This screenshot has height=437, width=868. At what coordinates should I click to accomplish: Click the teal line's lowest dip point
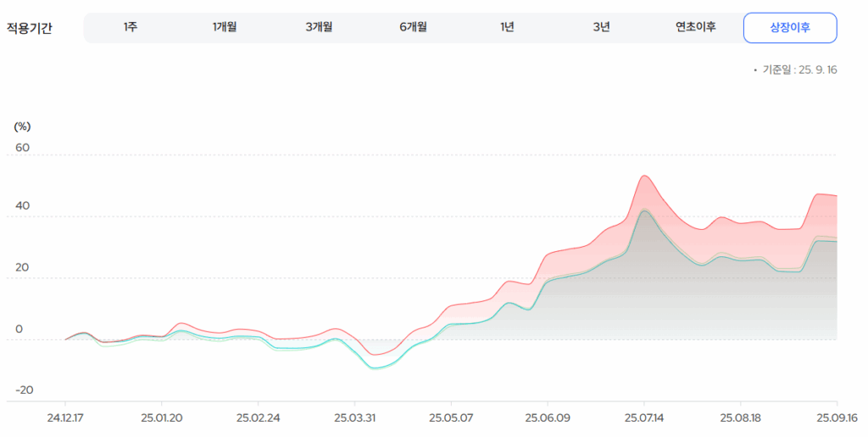point(374,368)
